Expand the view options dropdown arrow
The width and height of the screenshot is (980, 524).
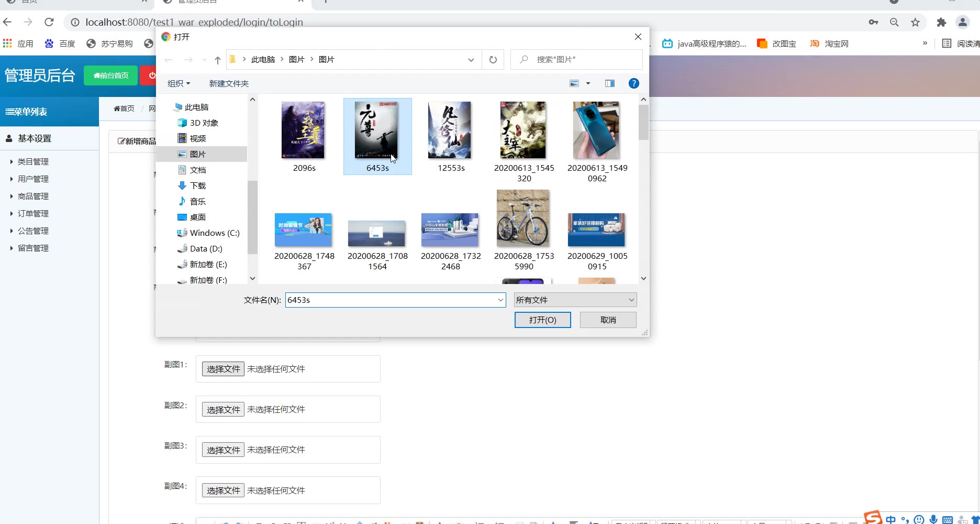point(588,83)
